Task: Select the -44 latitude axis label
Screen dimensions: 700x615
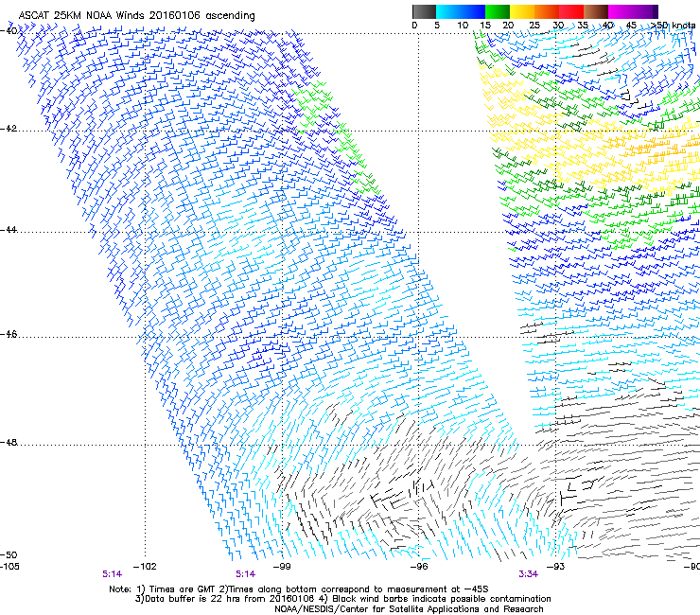Action: click(x=9, y=230)
